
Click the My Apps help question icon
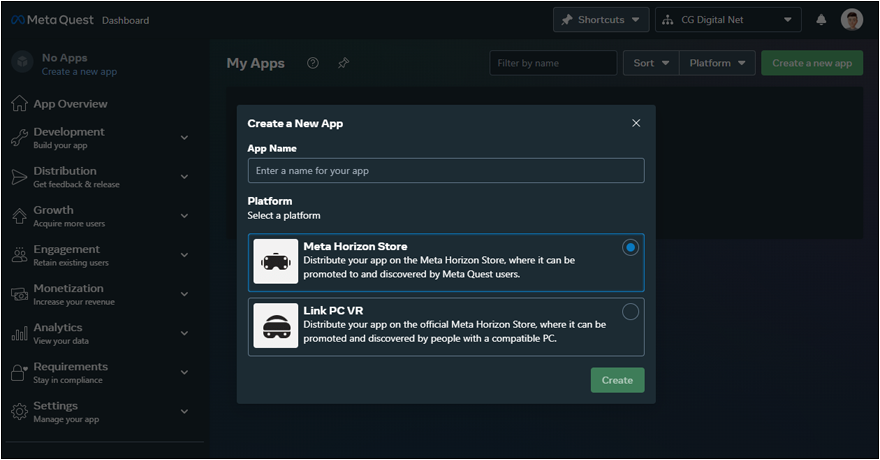pyautogui.click(x=313, y=63)
